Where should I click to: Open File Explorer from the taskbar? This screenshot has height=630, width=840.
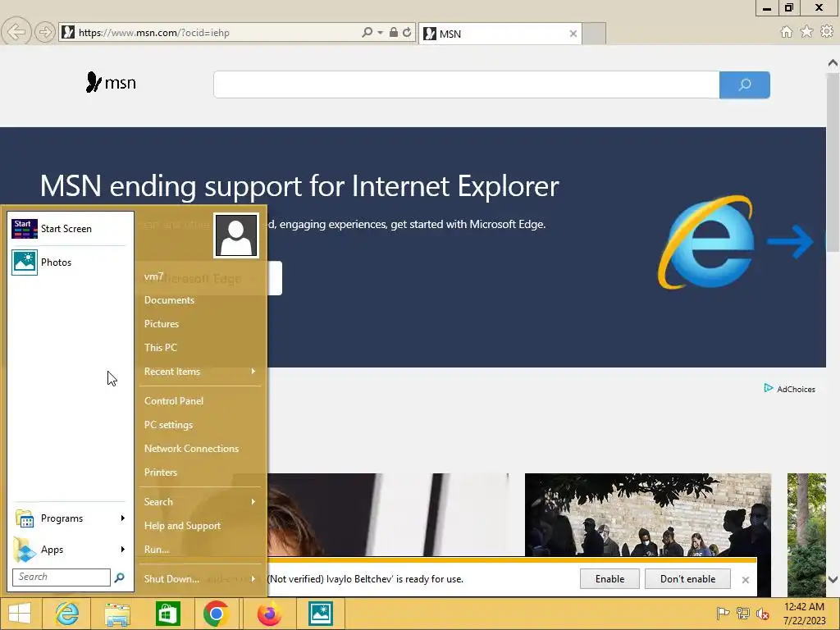coord(117,614)
